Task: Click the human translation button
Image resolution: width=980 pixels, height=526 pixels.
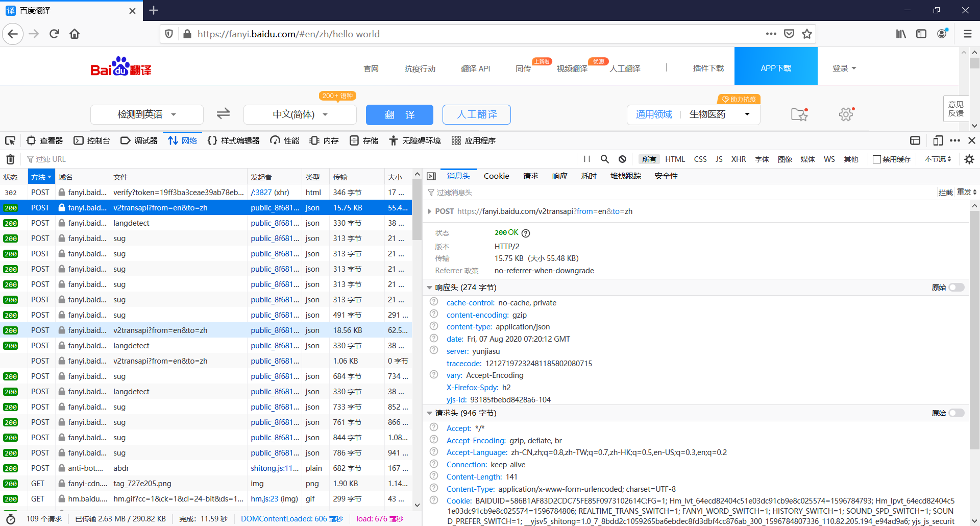Action: point(477,114)
